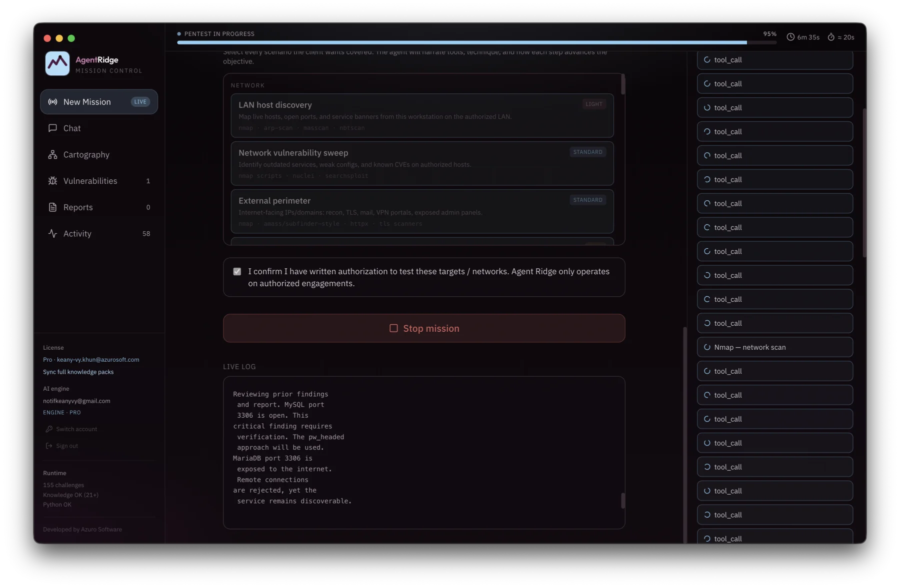The width and height of the screenshot is (900, 588).
Task: Click the remaining time stopwatch icon
Action: [x=831, y=37]
